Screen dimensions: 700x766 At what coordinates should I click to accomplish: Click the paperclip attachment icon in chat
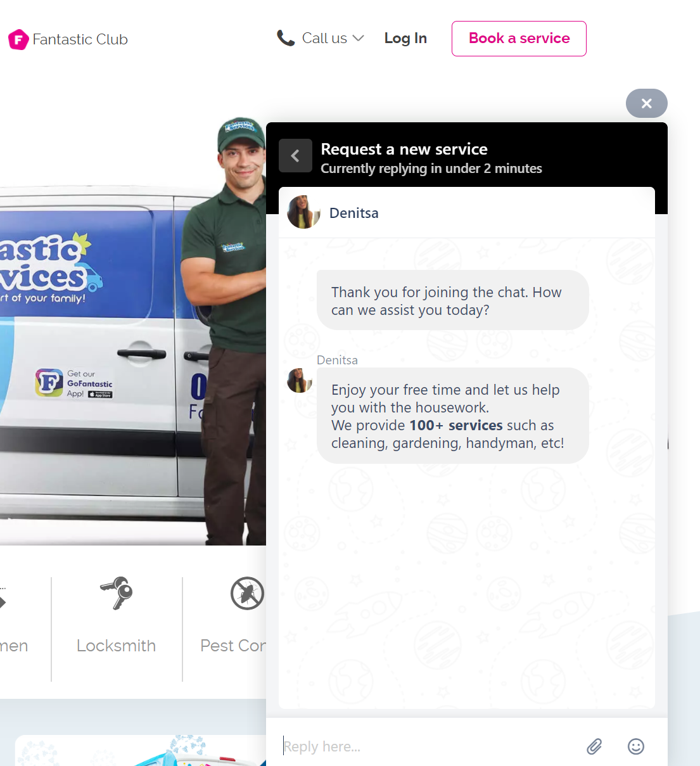[x=594, y=746]
